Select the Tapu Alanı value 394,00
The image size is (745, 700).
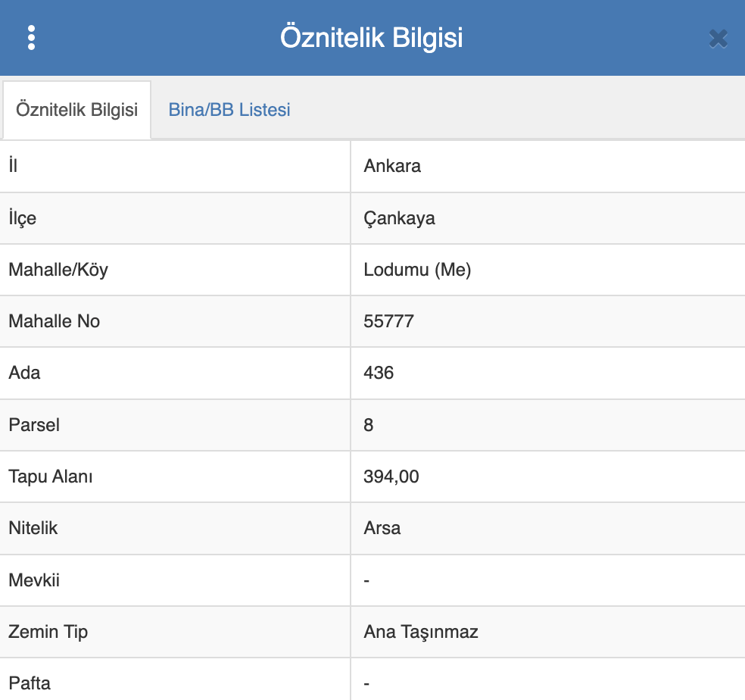(391, 477)
